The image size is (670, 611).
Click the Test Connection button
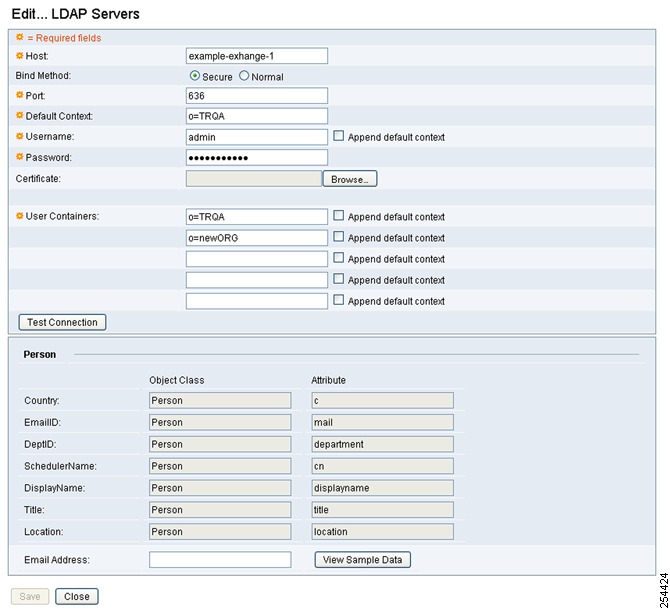pos(62,322)
